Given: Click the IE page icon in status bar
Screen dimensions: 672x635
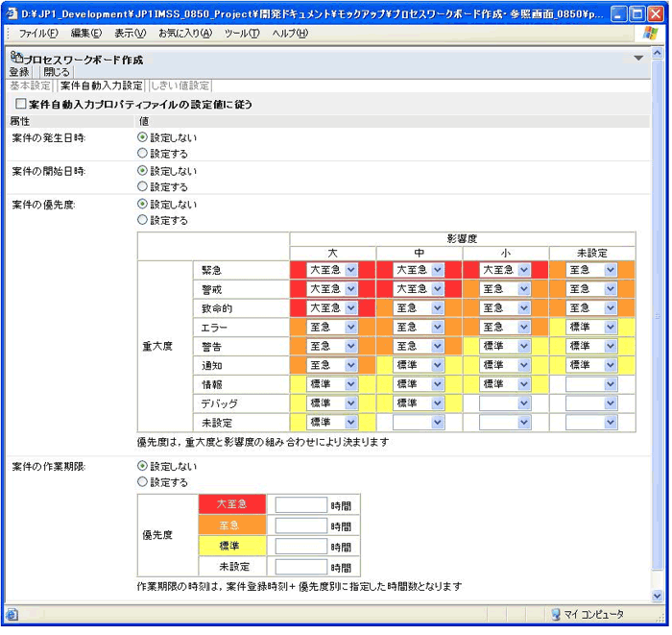Looking at the screenshot, I should (12, 617).
